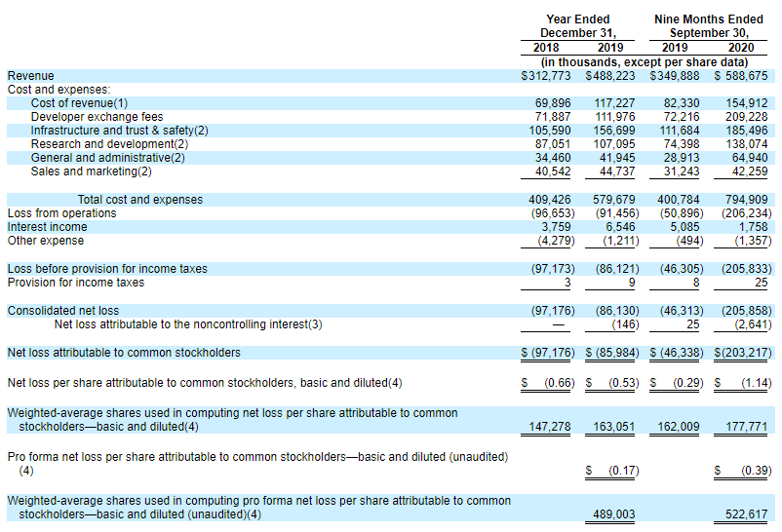This screenshot has width=782, height=532.
Task: Select Nine Months Ended September 30 header
Action: point(709,26)
